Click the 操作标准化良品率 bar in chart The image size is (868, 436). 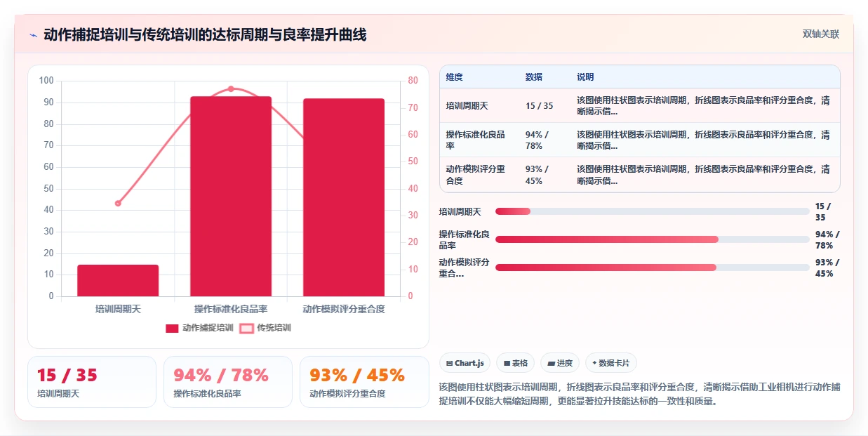pos(231,197)
